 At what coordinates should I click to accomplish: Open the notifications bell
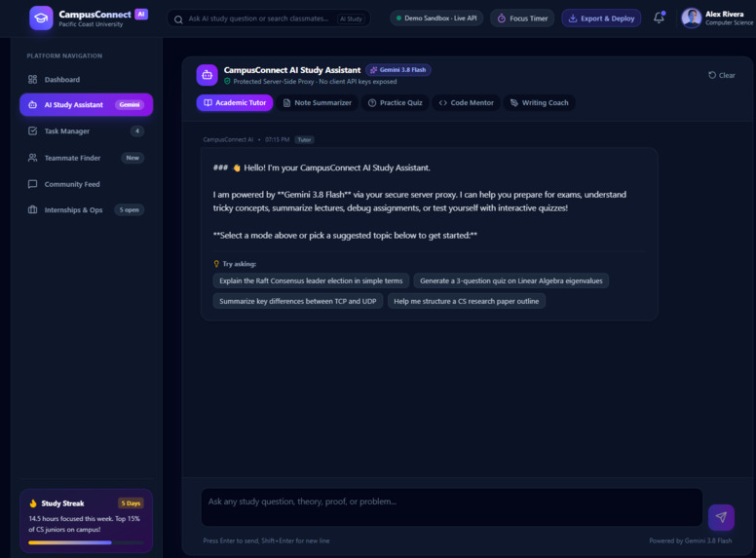[659, 18]
